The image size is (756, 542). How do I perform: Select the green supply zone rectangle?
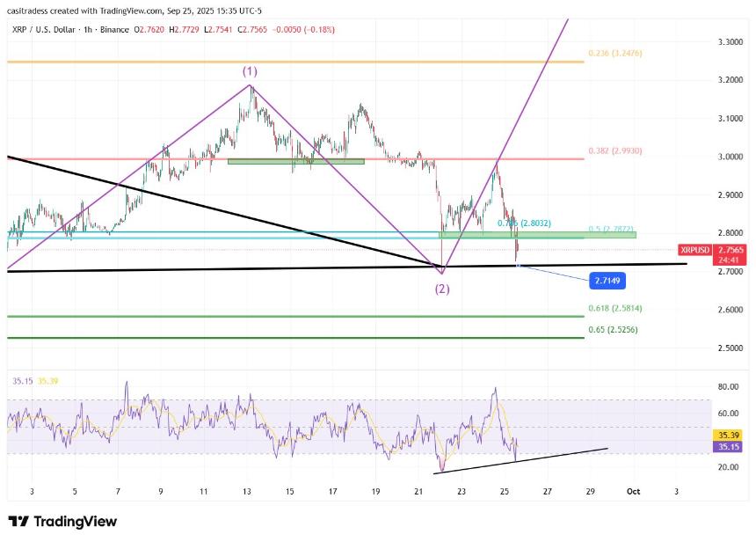(x=296, y=162)
